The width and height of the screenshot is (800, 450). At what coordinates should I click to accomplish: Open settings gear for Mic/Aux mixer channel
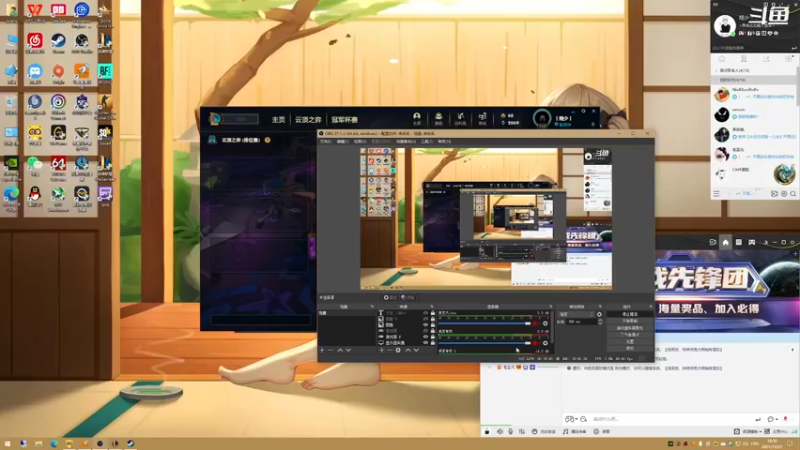(545, 323)
